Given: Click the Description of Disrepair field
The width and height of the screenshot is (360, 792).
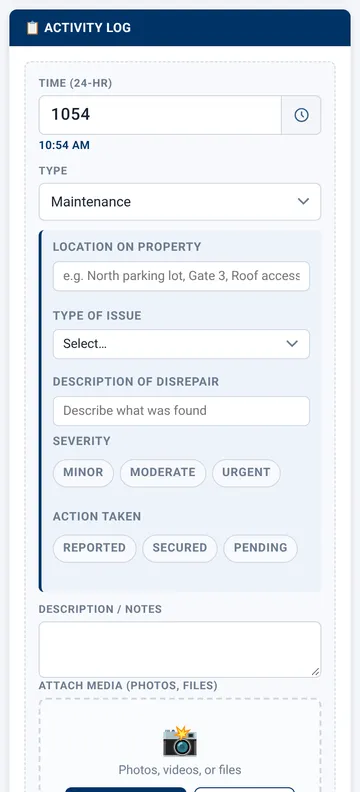Looking at the screenshot, I should pos(181,411).
